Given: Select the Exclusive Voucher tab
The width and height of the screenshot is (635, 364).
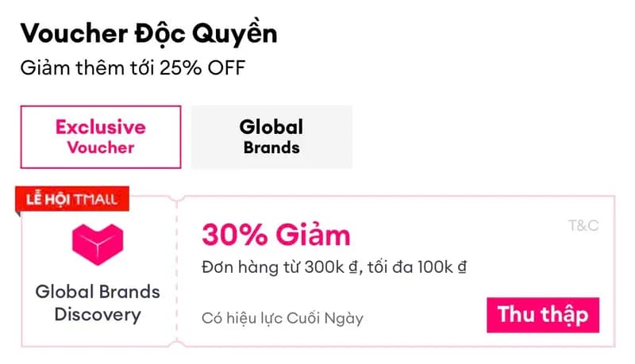Looking at the screenshot, I should tap(101, 136).
